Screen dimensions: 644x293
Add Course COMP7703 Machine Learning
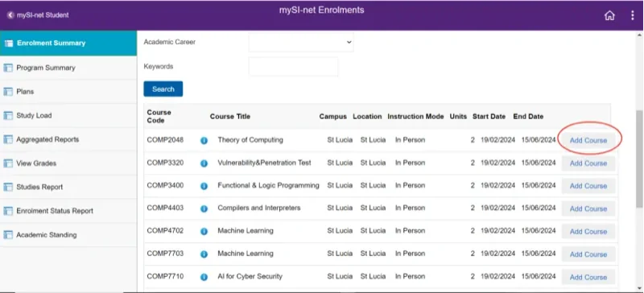[588, 254]
